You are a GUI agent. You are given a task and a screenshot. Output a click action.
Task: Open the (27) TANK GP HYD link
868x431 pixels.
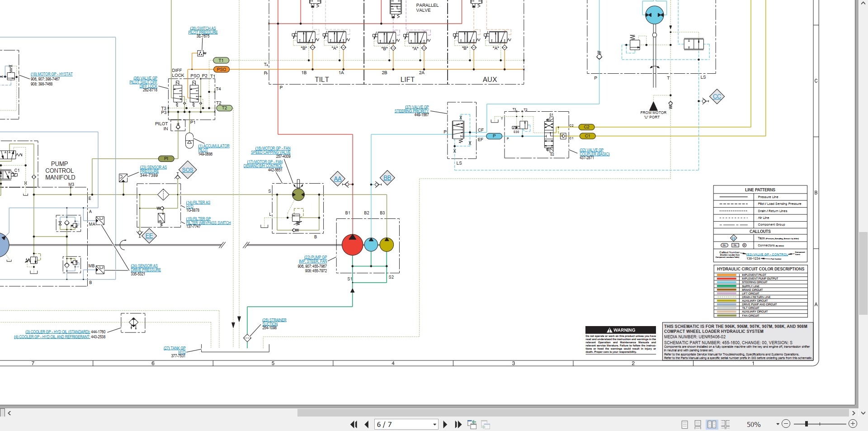(175, 350)
